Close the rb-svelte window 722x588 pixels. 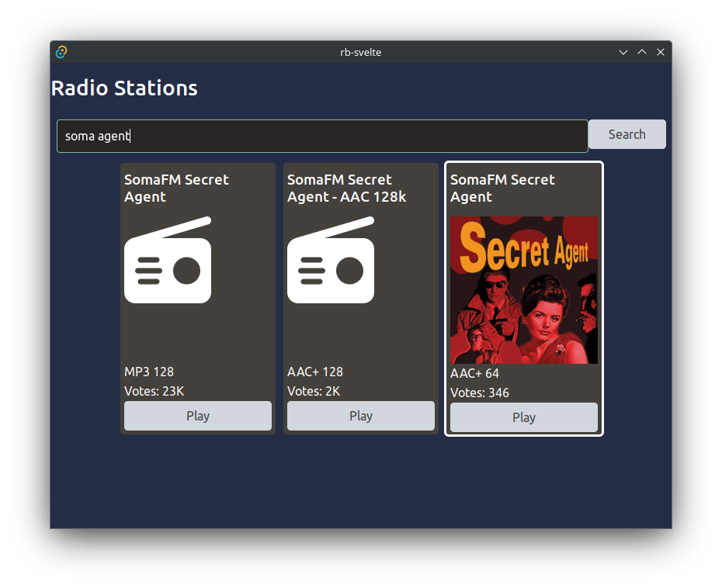(x=661, y=52)
